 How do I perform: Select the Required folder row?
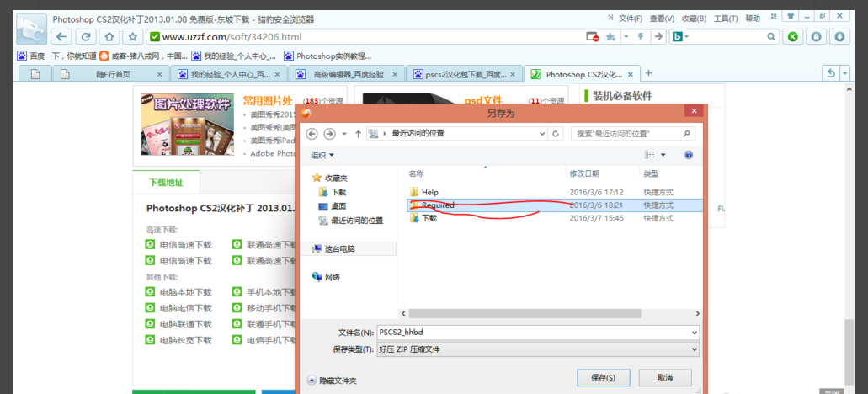[555, 205]
